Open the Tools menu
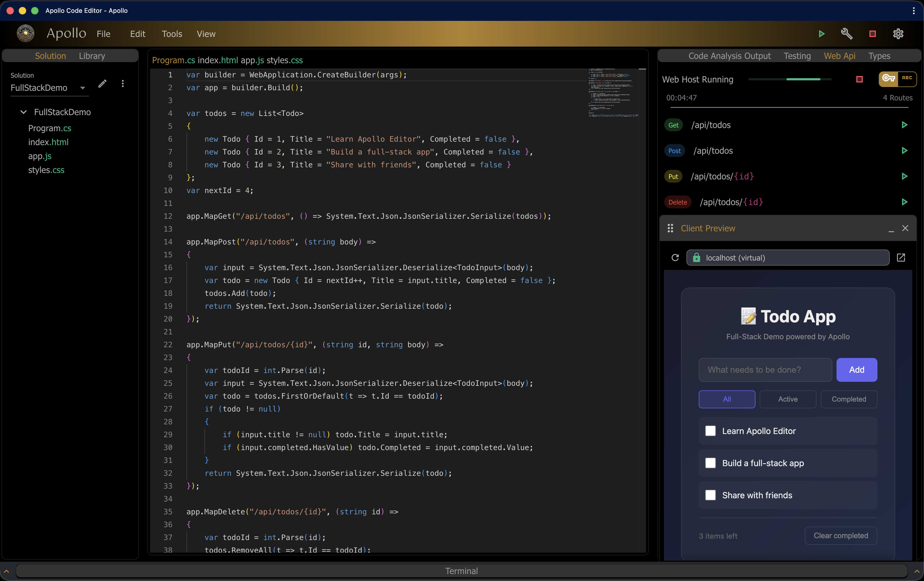 171,34
